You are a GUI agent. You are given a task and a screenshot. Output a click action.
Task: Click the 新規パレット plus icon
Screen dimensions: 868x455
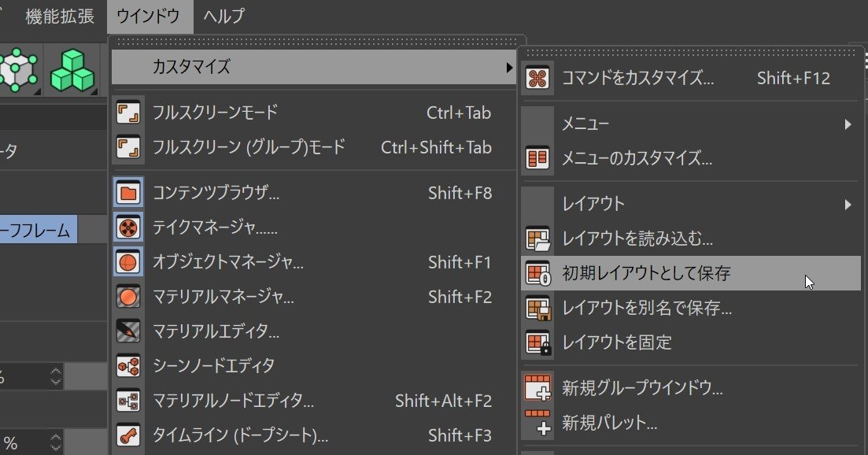click(x=537, y=423)
